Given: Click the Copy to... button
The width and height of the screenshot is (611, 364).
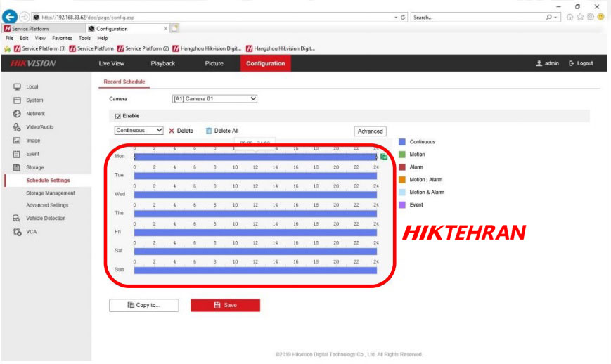Looking at the screenshot, I should point(144,305).
